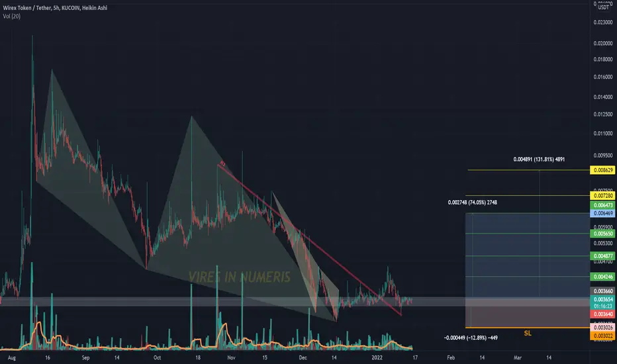
Task: Select the red descending trendline
Action: click(309, 240)
